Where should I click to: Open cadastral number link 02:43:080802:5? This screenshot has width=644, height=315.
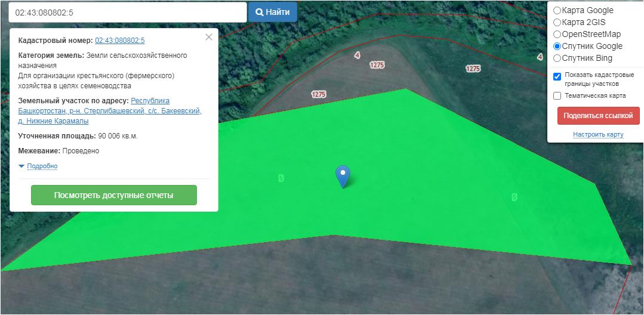coord(119,41)
